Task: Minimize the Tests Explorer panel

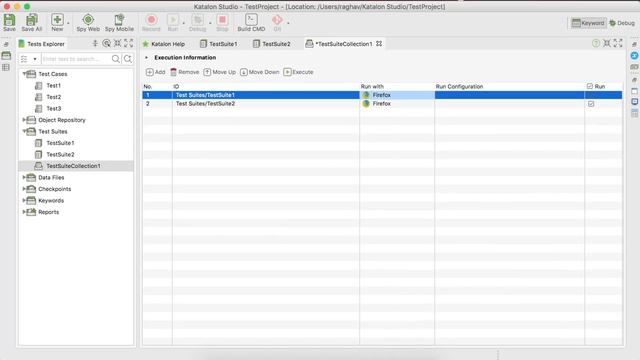Action: click(118, 43)
